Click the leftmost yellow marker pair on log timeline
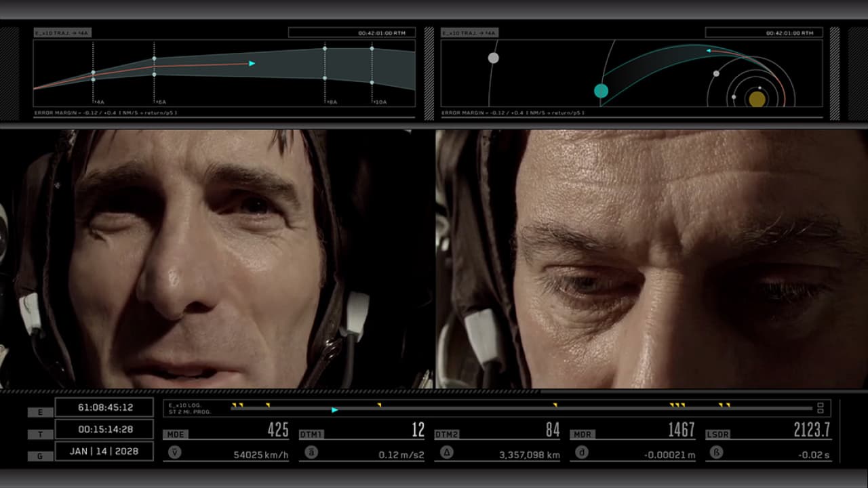The width and height of the screenshot is (868, 488). click(x=237, y=405)
